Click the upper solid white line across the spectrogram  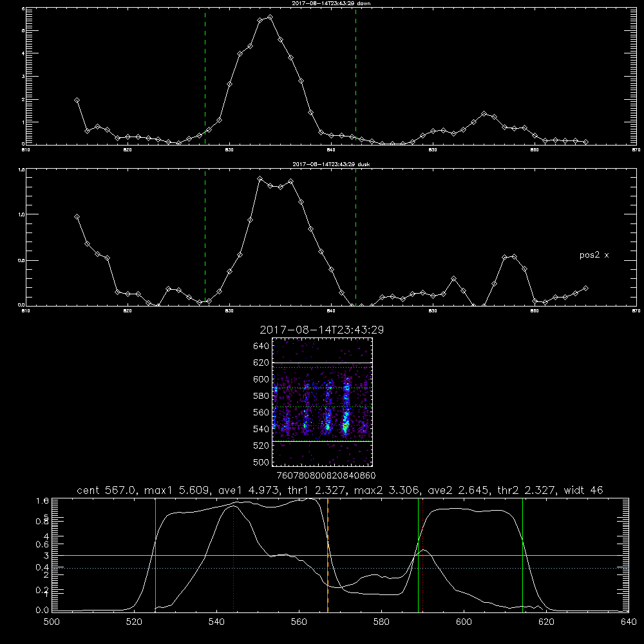(323, 363)
